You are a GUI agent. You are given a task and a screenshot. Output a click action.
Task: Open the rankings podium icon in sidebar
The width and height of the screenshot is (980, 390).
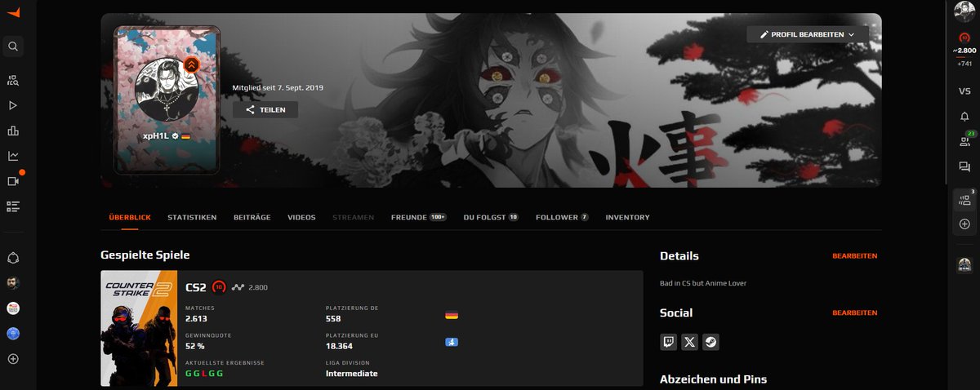pyautogui.click(x=13, y=131)
